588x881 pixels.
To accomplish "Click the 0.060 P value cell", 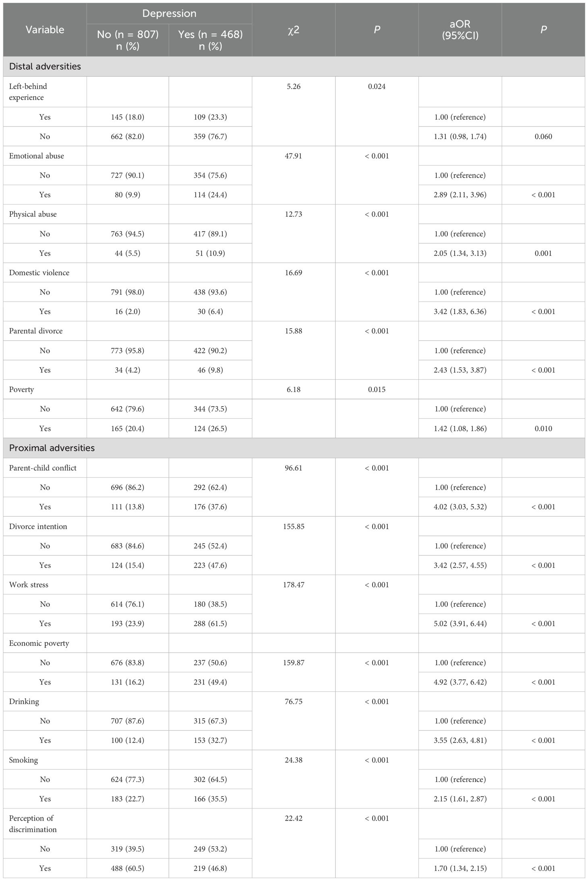I will coord(543,136).
